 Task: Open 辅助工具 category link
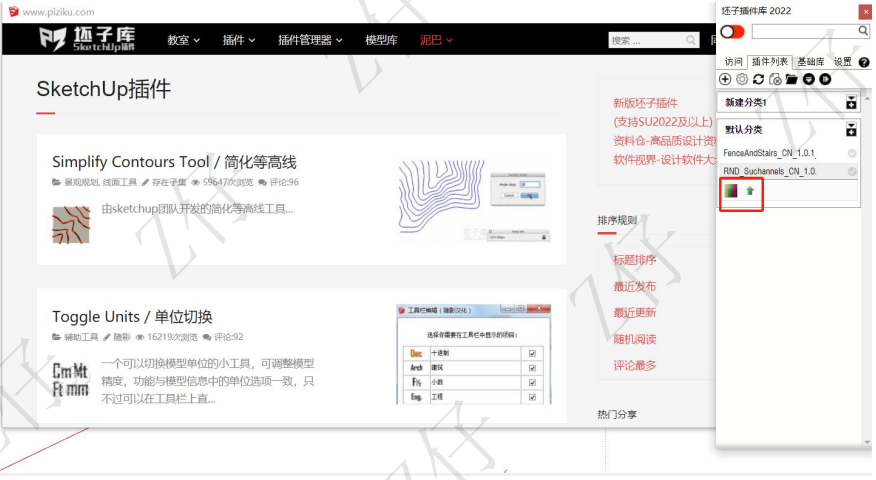[81, 337]
